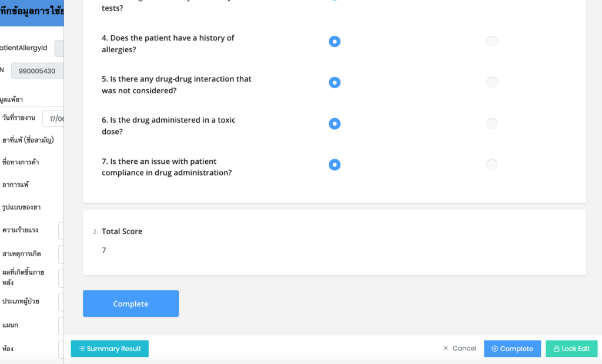Select the unselected radio for question 4 allergies
The image size is (602, 364).
pyautogui.click(x=492, y=41)
